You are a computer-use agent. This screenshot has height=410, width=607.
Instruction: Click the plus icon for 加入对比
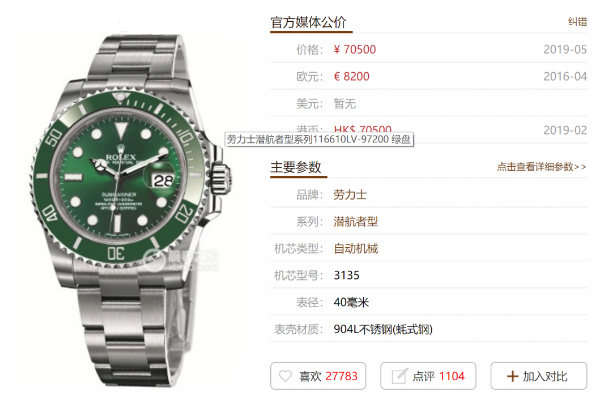tap(512, 376)
